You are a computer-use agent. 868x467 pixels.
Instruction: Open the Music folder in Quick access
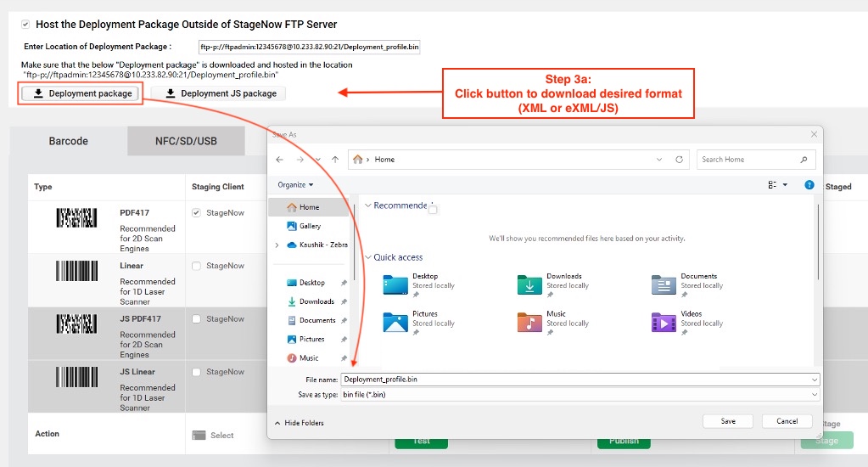pyautogui.click(x=529, y=323)
